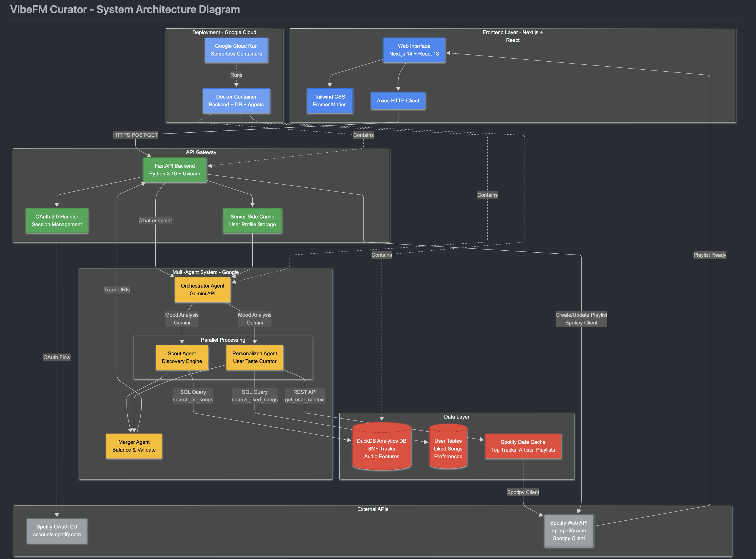Select the User Tables database cylinder
Image resolution: width=756 pixels, height=559 pixels.
click(x=448, y=449)
